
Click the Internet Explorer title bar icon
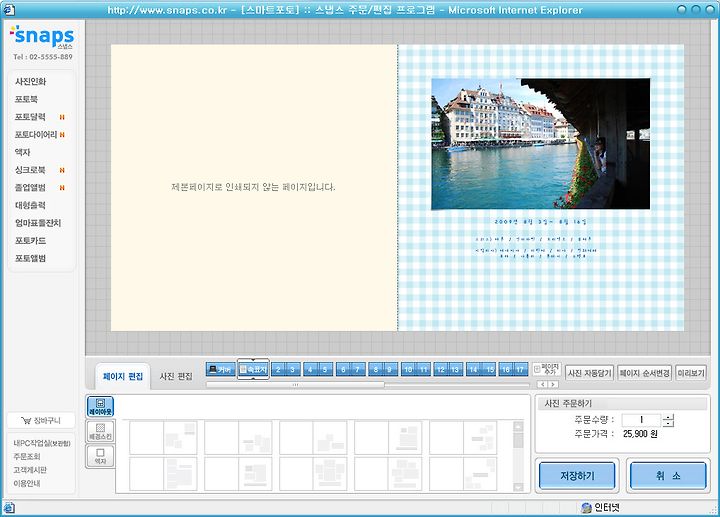coord(9,10)
